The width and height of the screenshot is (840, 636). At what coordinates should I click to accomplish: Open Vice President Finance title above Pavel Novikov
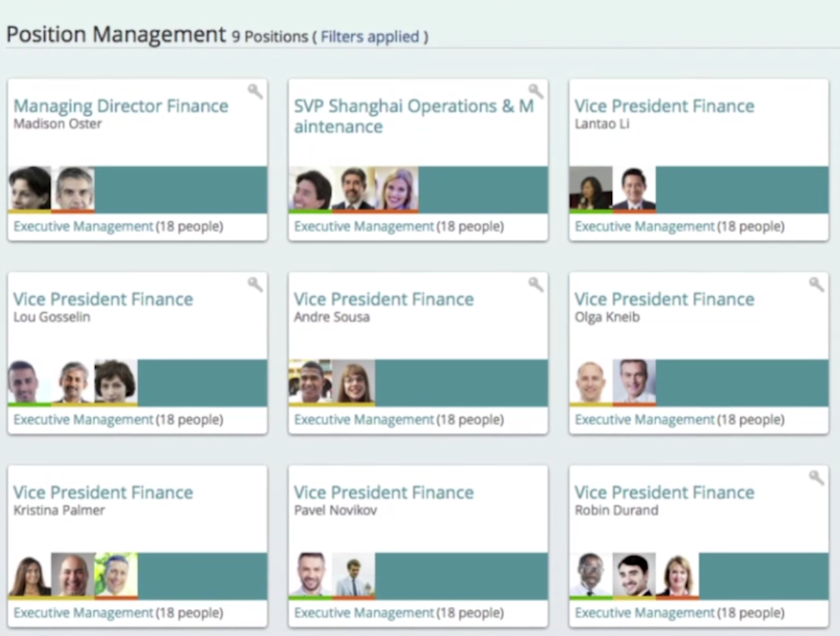384,492
